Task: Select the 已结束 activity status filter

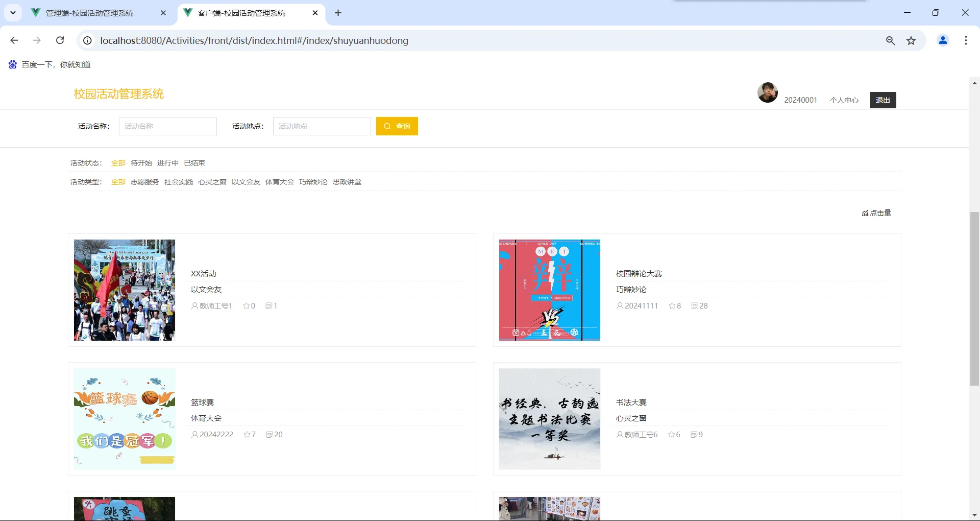Action: 194,163
